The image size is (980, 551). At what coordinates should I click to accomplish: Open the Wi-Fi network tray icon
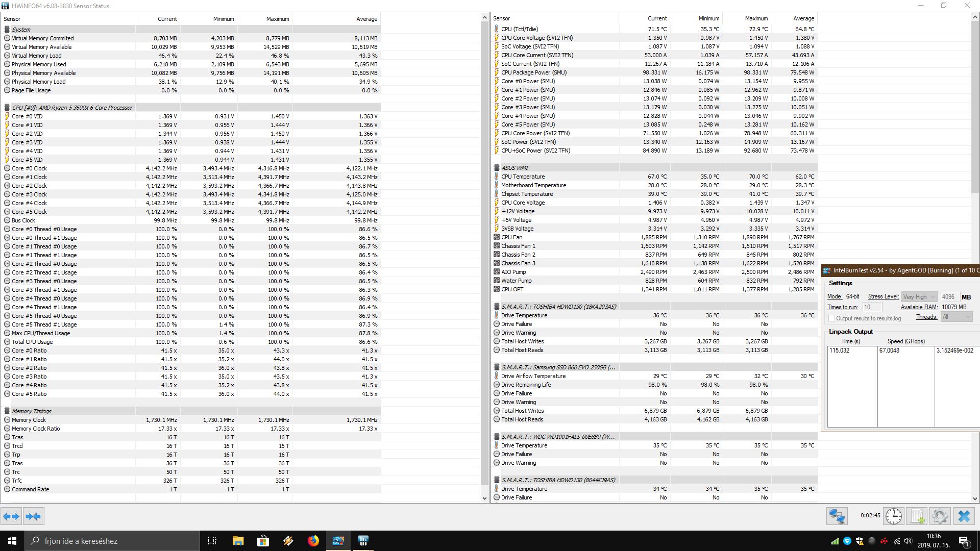[896, 541]
